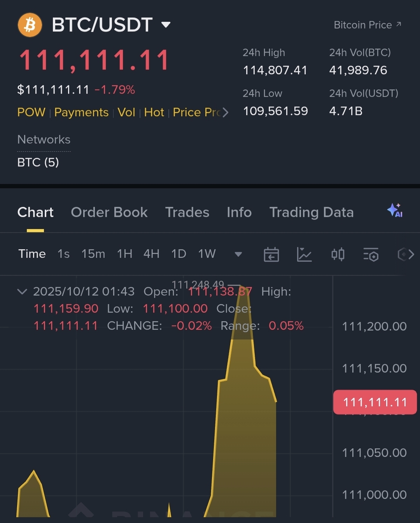Viewport: 420px width, 523px height.
Task: Switch to candlestick chart type icon
Action: (x=338, y=254)
